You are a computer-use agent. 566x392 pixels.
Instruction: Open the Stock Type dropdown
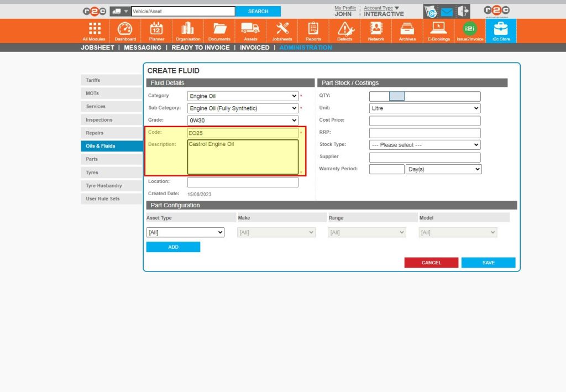coord(424,145)
